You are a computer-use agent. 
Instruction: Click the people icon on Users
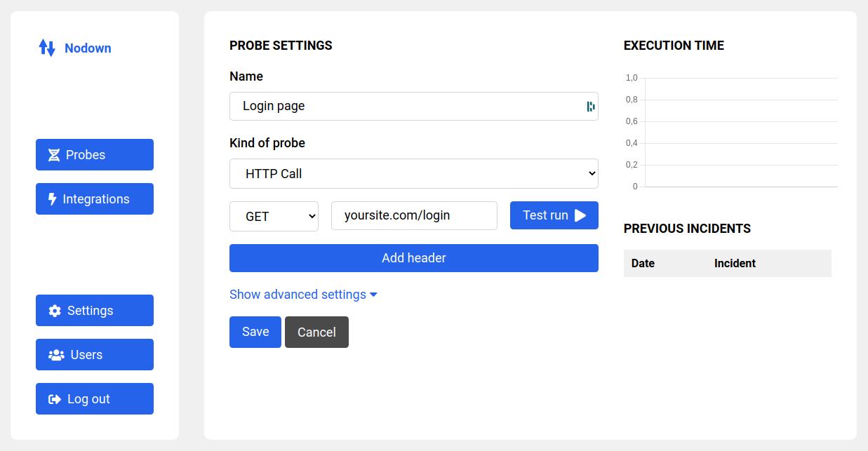(56, 355)
